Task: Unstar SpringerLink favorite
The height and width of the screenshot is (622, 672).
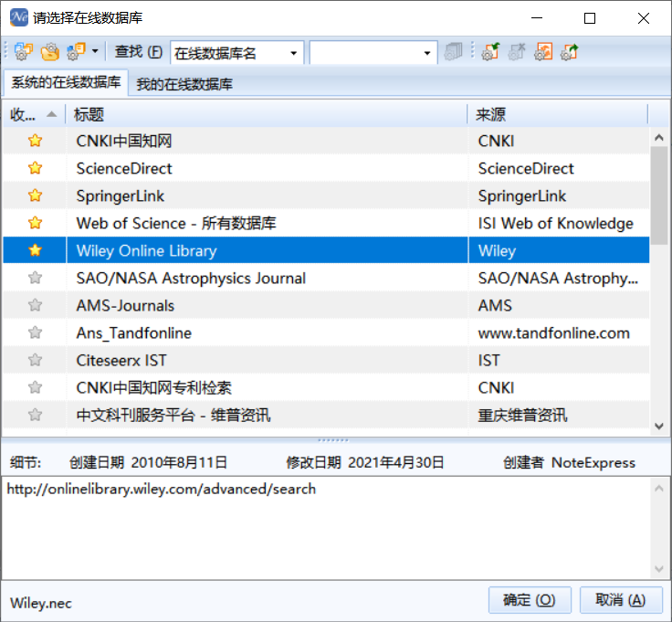Action: [x=35, y=195]
